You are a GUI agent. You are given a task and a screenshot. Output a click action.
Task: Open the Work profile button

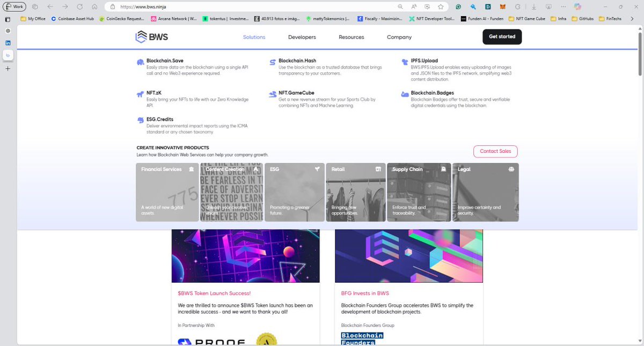pyautogui.click(x=15, y=6)
